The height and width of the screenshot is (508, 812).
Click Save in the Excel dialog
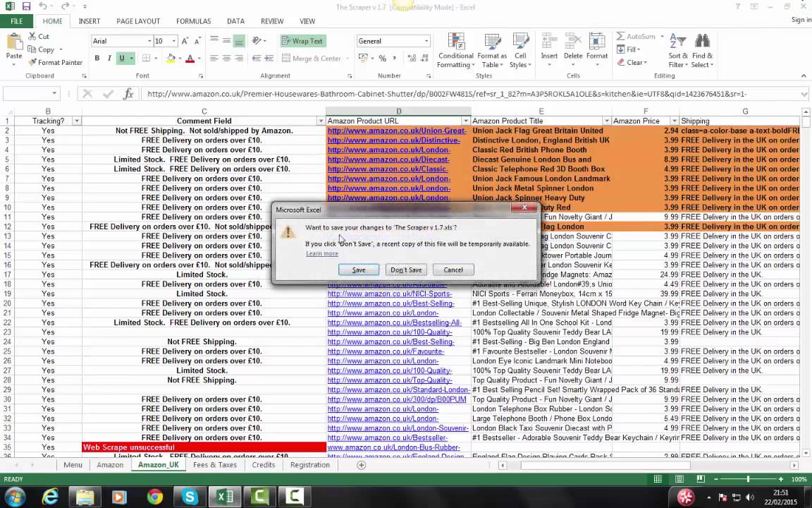[x=358, y=270]
